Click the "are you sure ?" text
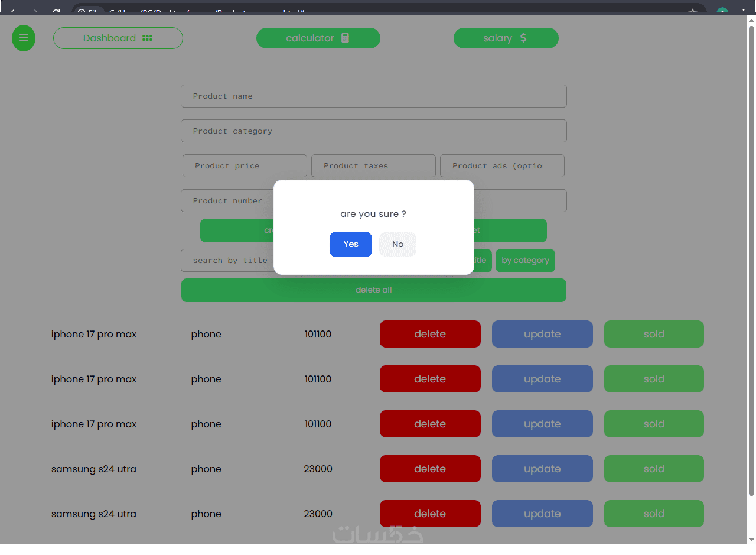Image resolution: width=756 pixels, height=555 pixels. [x=373, y=214]
